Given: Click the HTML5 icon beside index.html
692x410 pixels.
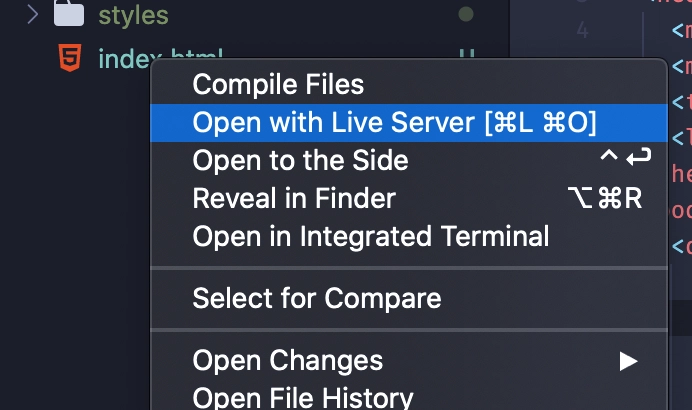Looking at the screenshot, I should pyautogui.click(x=70, y=58).
